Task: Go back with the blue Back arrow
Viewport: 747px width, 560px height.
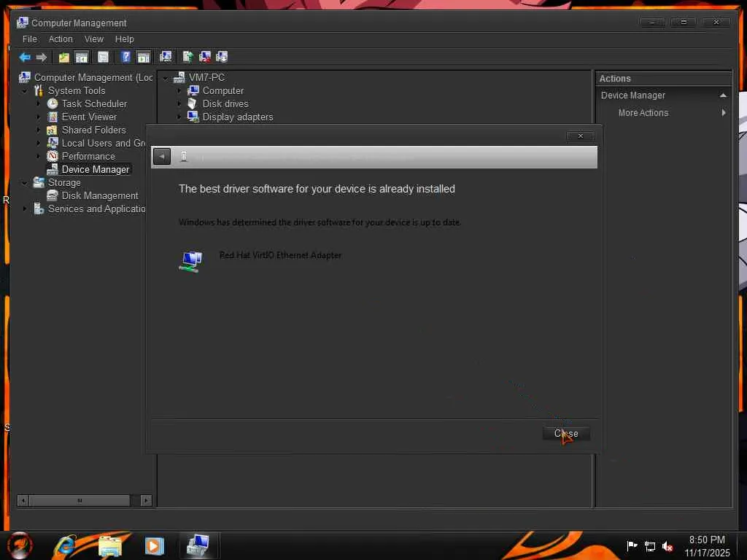Action: [25, 57]
